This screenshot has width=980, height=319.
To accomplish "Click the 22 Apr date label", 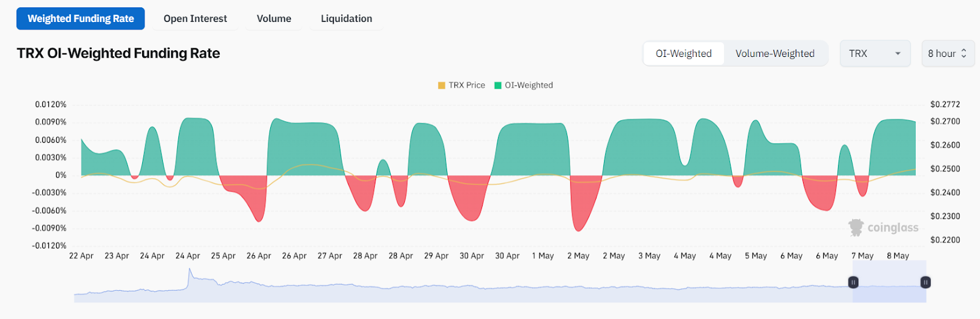I will click(81, 256).
